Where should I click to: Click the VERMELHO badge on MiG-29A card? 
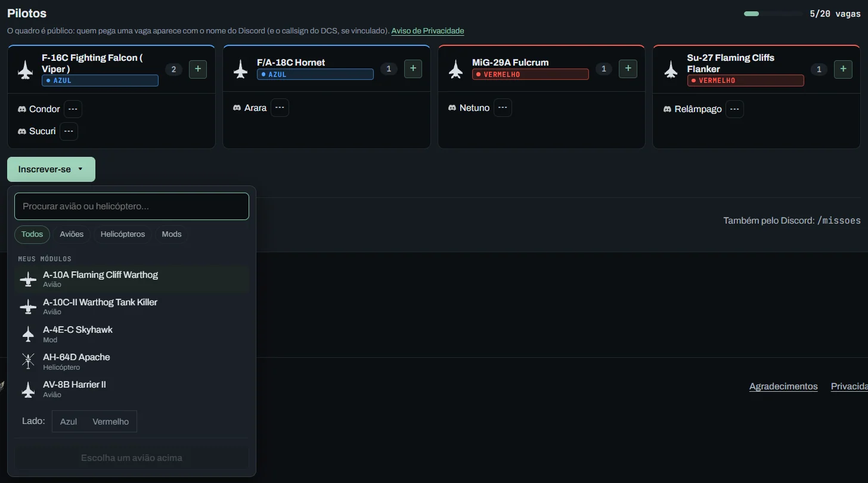click(531, 75)
